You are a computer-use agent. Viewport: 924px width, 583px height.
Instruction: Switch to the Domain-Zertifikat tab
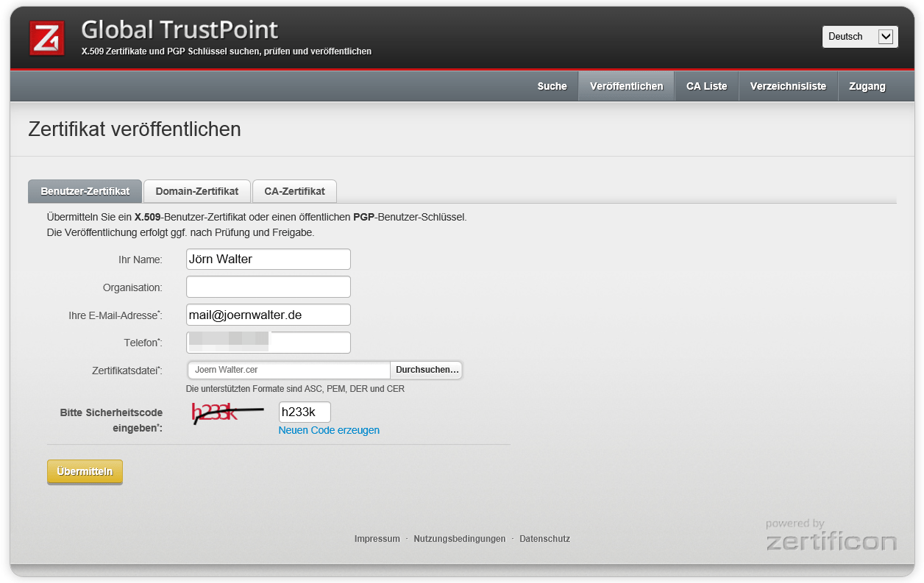(x=196, y=191)
